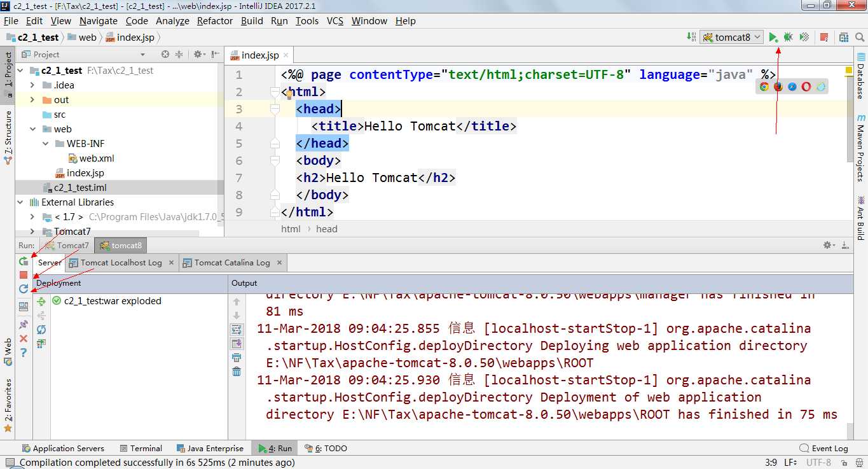Close the Tomcat Localhost Log tab

(x=170, y=263)
